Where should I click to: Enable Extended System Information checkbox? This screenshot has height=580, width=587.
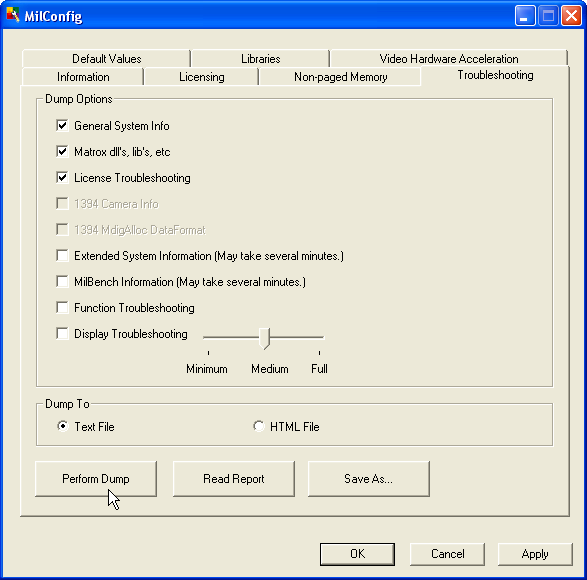coord(62,255)
